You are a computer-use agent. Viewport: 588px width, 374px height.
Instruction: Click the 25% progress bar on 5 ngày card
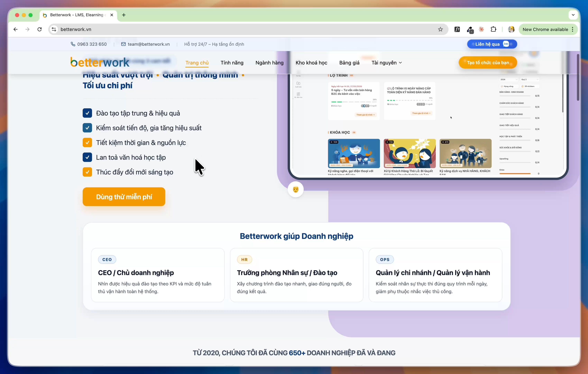(x=354, y=102)
